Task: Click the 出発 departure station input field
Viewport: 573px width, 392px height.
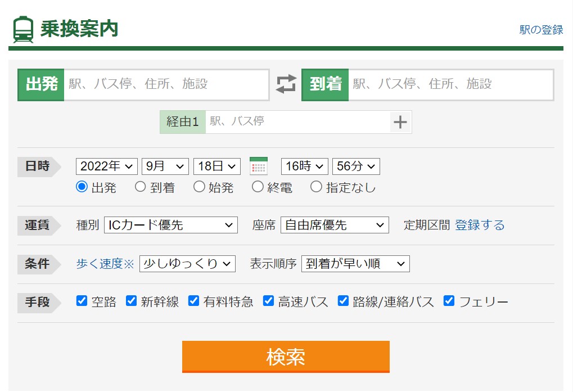Action: click(166, 84)
